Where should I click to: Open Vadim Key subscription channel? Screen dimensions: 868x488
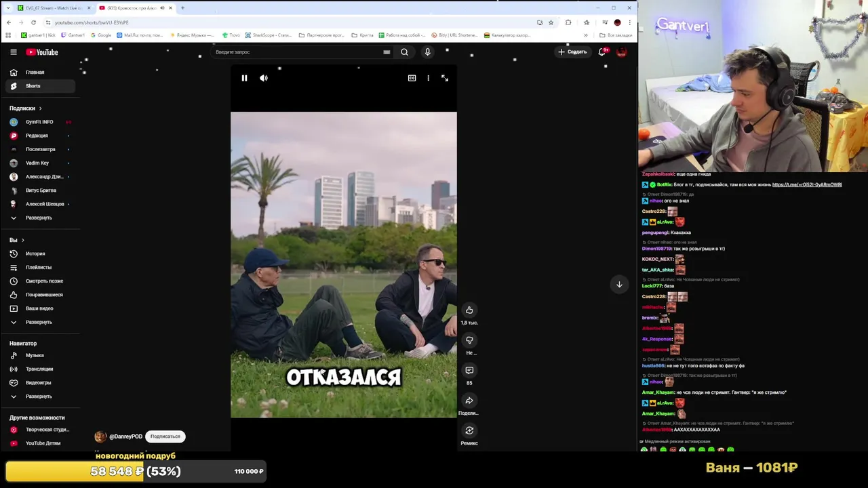point(41,163)
